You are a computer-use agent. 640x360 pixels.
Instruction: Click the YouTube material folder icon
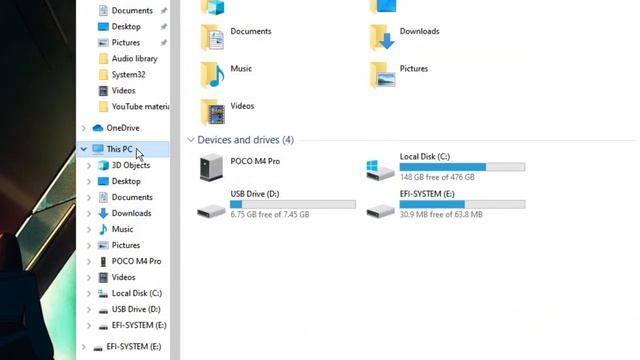pos(103,107)
